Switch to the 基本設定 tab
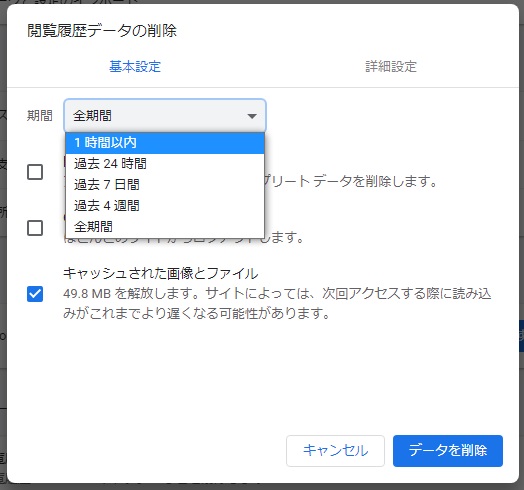The width and height of the screenshot is (524, 490). 135,67
